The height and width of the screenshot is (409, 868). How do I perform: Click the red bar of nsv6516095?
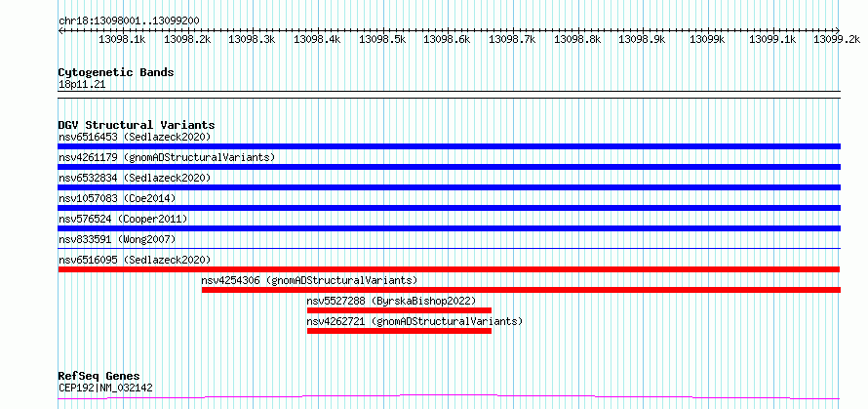click(x=449, y=269)
